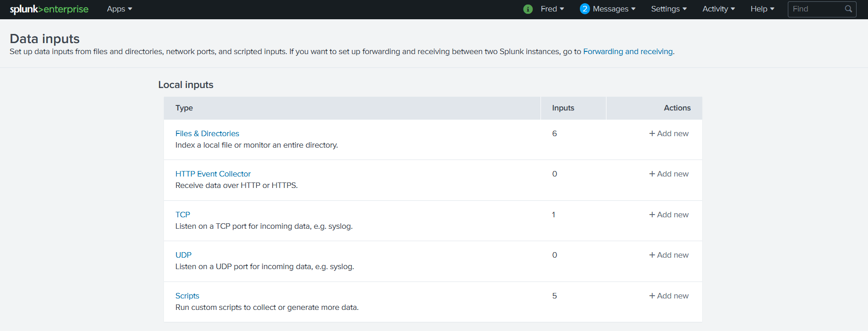Open the Files & Directories inputs list

(207, 133)
